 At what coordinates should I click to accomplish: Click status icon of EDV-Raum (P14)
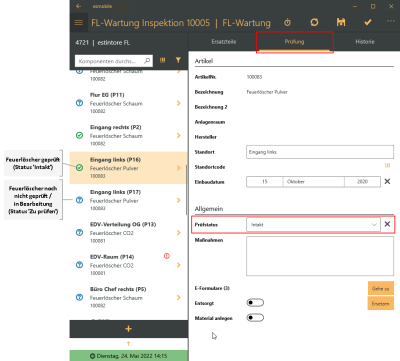pyautogui.click(x=79, y=265)
